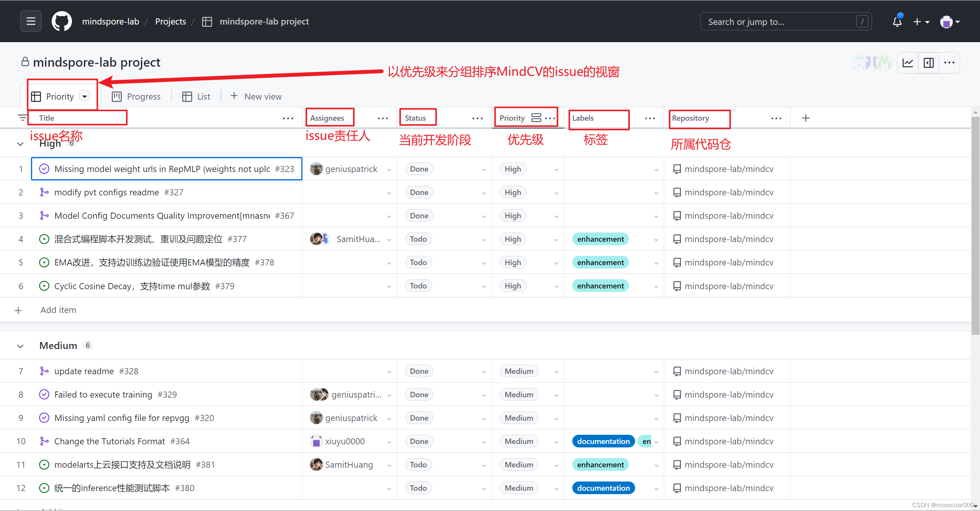The height and width of the screenshot is (511, 980).
Task: Click Todo status pill in row 6
Action: 418,286
